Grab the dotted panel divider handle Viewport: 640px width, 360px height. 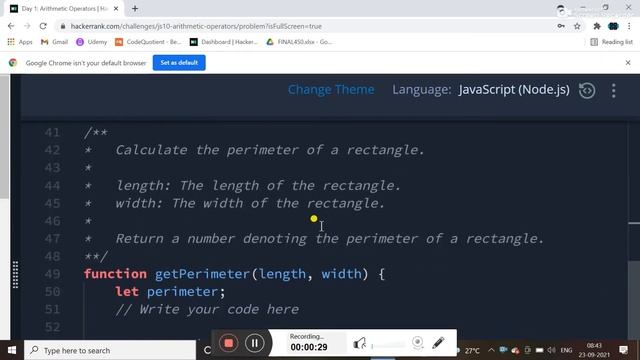point(15,275)
